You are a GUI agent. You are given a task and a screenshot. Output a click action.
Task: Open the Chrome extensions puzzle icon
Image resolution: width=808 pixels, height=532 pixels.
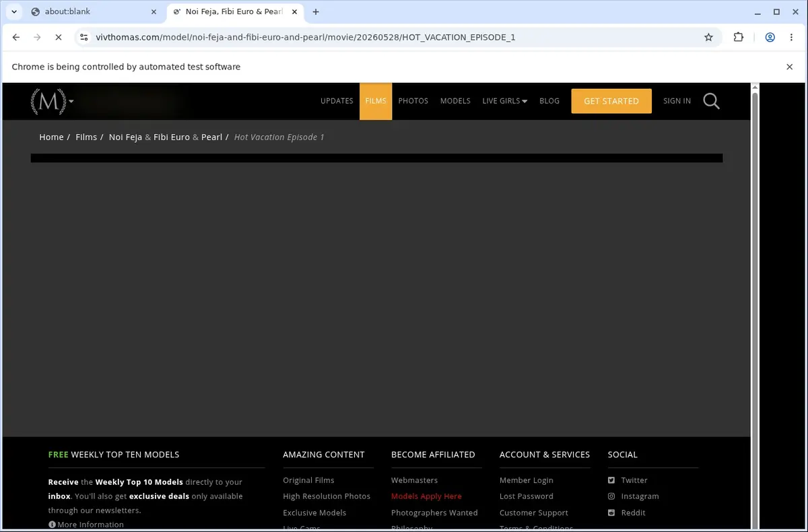tap(739, 37)
